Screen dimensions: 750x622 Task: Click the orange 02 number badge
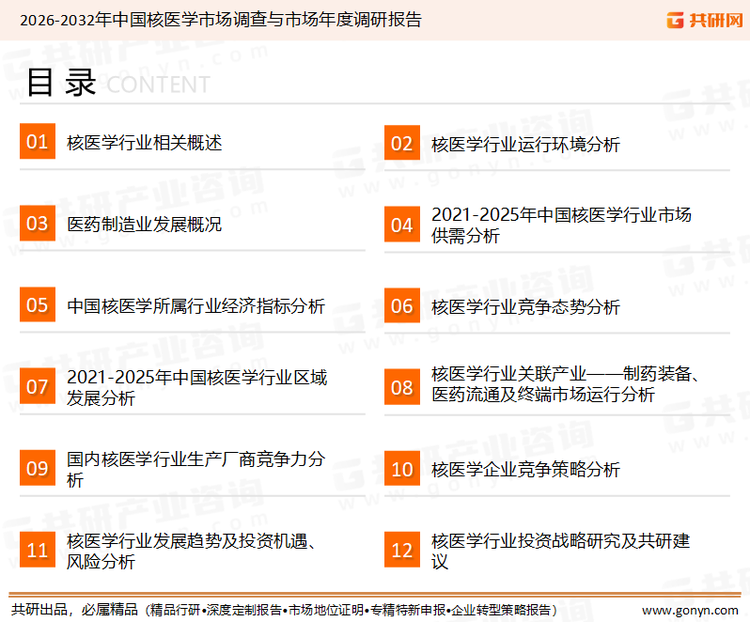402,143
